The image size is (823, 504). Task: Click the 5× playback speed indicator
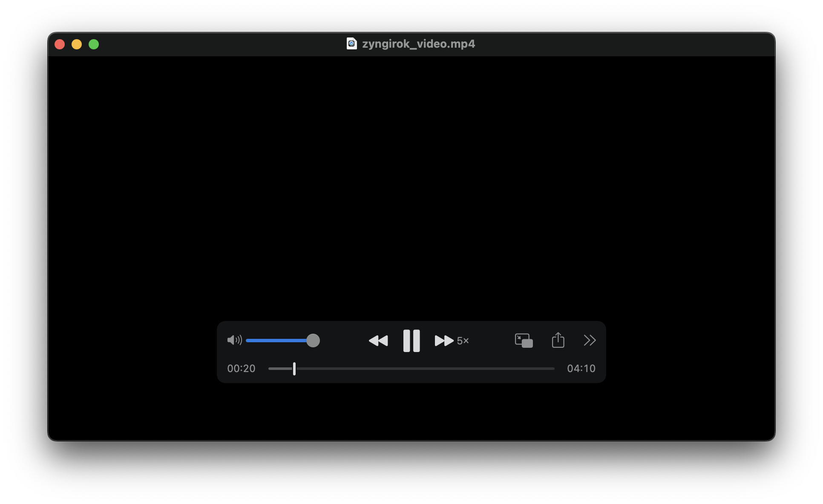(x=463, y=341)
